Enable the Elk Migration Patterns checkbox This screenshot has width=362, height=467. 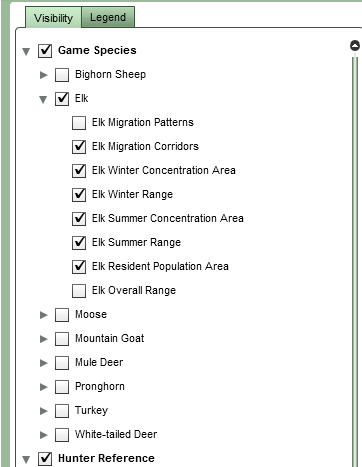[x=79, y=123]
